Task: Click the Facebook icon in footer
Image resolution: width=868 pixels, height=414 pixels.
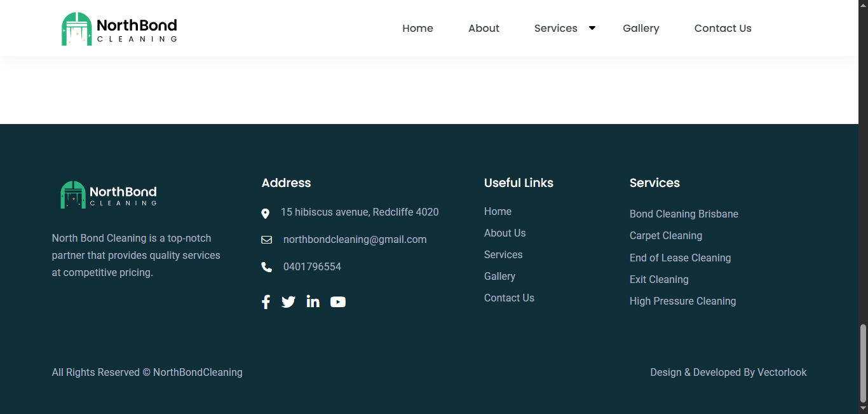Action: tap(266, 302)
